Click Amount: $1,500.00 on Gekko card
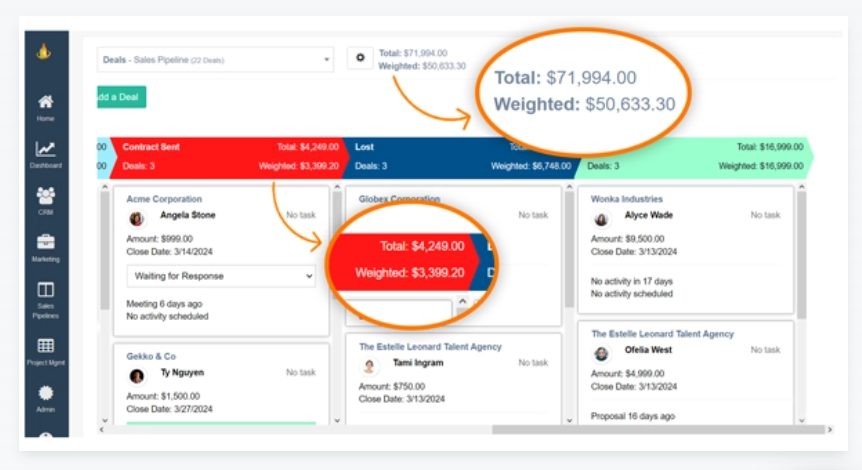Image resolution: width=862 pixels, height=470 pixels. click(163, 396)
